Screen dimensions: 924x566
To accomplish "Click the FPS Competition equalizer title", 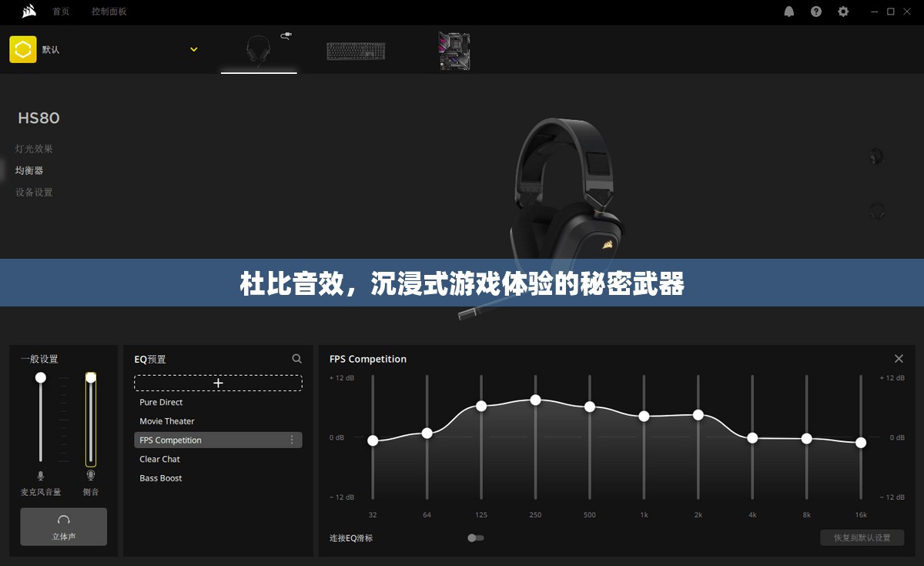I will click(x=368, y=359).
